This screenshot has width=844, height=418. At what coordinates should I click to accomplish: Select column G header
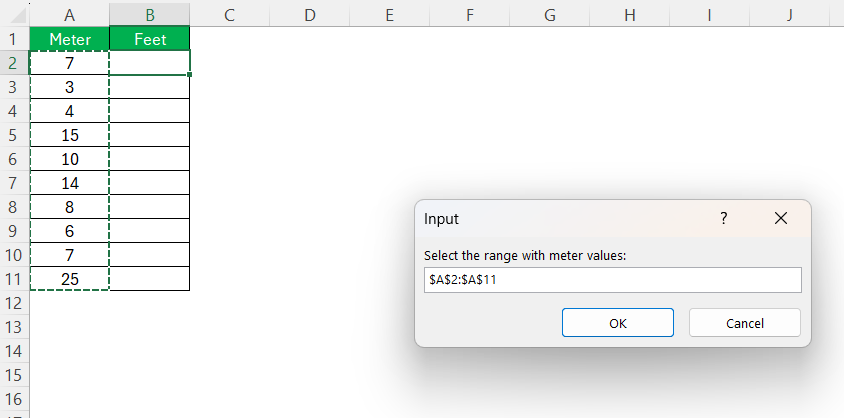549,15
